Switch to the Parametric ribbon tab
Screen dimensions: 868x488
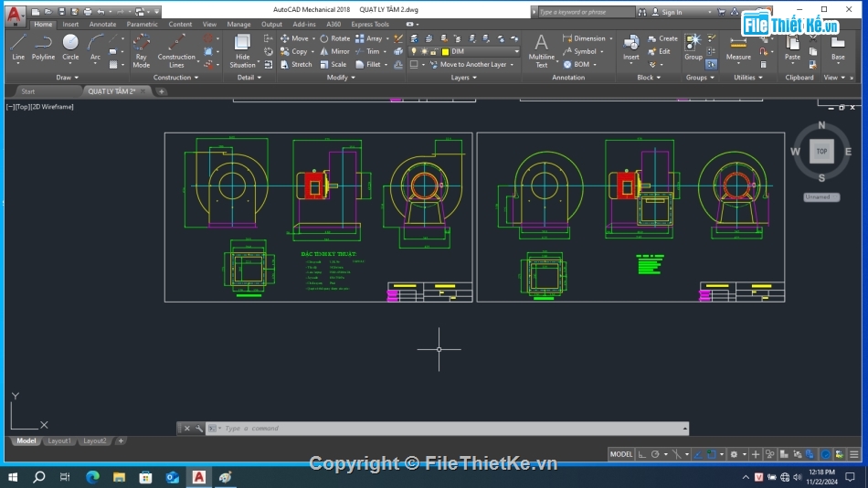point(142,25)
